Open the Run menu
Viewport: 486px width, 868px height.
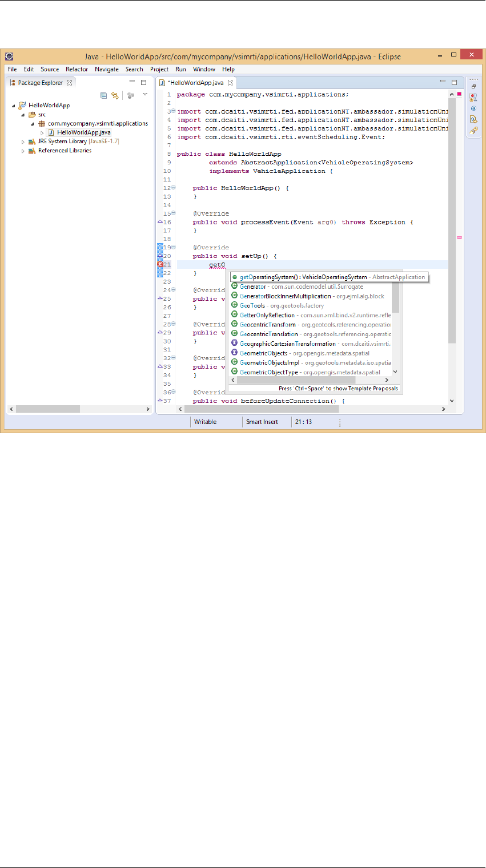(x=180, y=69)
